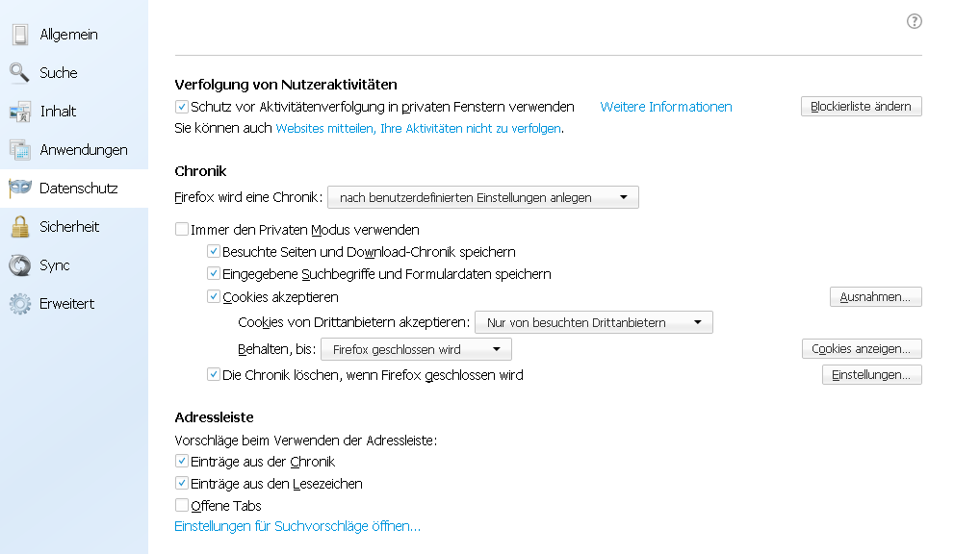Click the Sync circular arrows icon
980x554 pixels.
tap(20, 265)
